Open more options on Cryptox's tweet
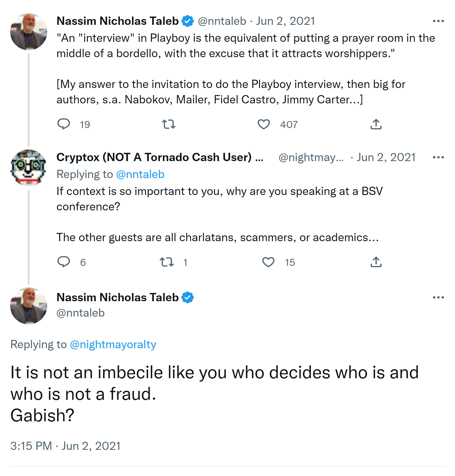This screenshot has height=476, width=455. [x=438, y=157]
